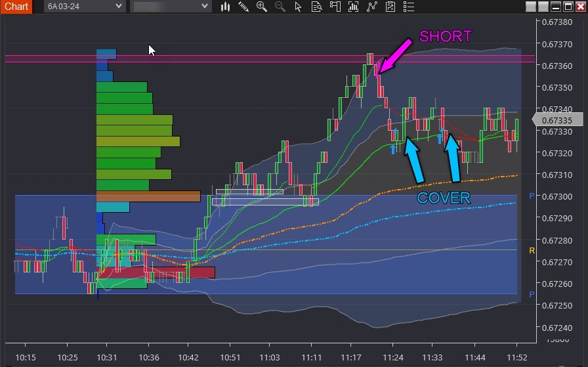The image size is (588, 367).
Task: Show the data box panel icon
Action: (317, 7)
